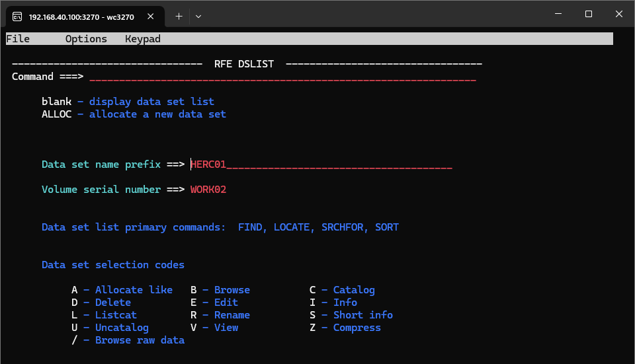The image size is (635, 364).
Task: Click the 'Short info' selection code
Action: (363, 315)
